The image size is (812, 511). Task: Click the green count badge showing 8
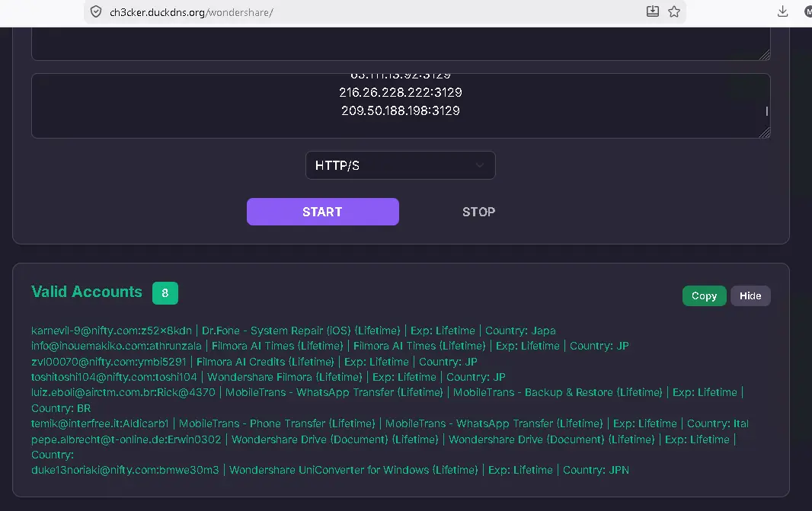tap(165, 293)
